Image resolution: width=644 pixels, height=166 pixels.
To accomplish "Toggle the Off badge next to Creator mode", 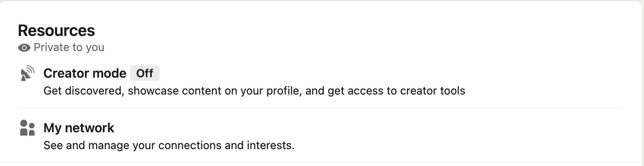I will pyautogui.click(x=145, y=73).
